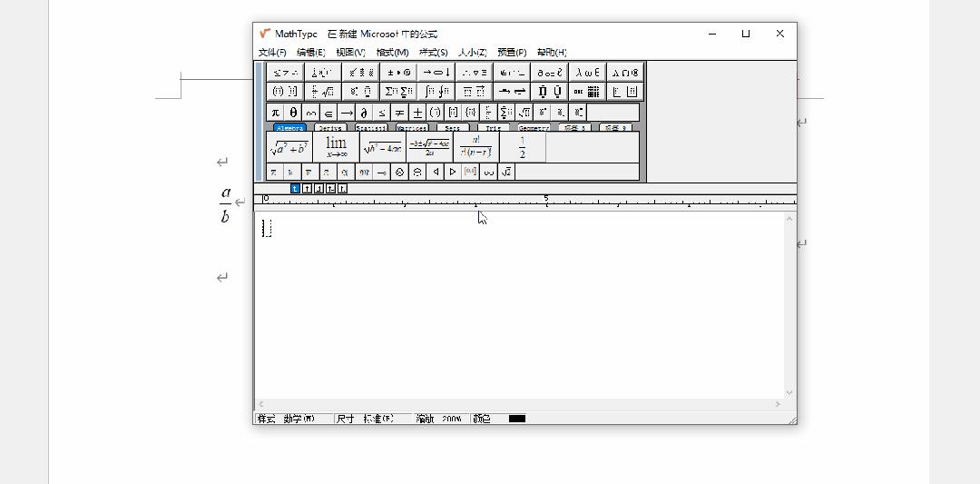Screen dimensions: 980x484
Task: Click the zoom value 200% in the status bar
Action: coord(451,419)
